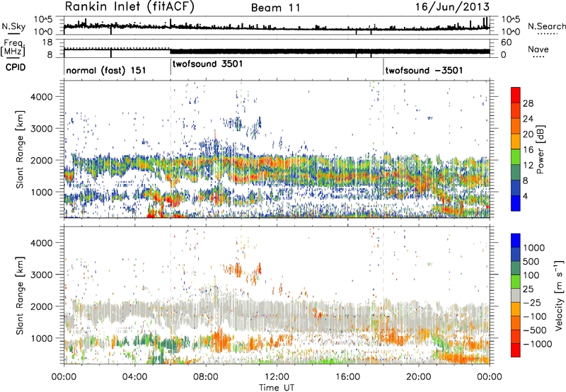The height and width of the screenshot is (392, 566).
Task: Click the 'Freq. [MHz]' axis label
Action: (13, 48)
